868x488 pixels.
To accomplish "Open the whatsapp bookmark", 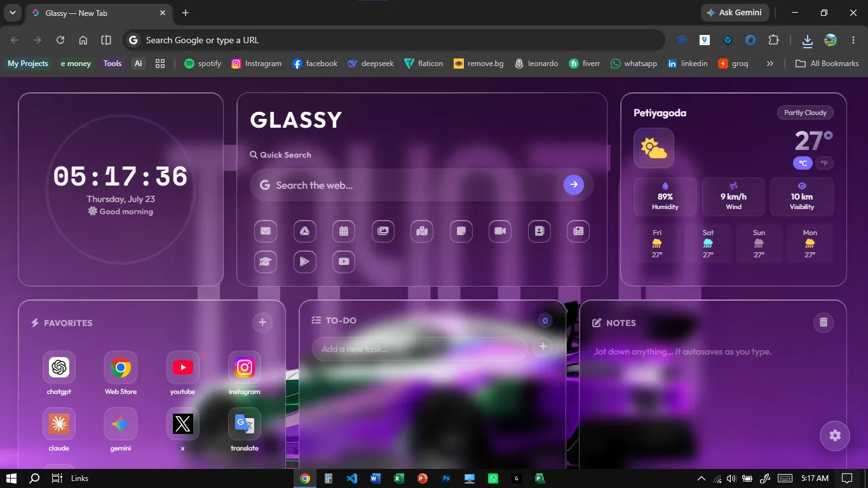I will click(x=634, y=64).
